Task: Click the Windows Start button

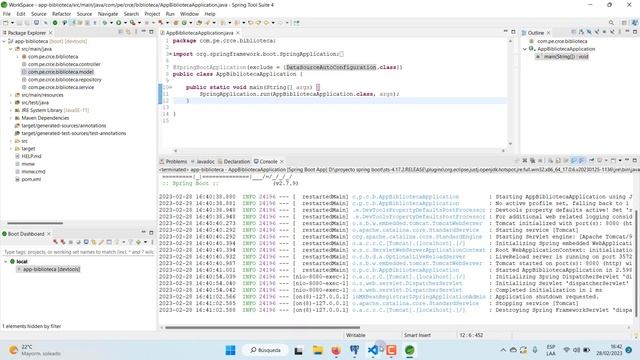Action: click(x=231, y=350)
